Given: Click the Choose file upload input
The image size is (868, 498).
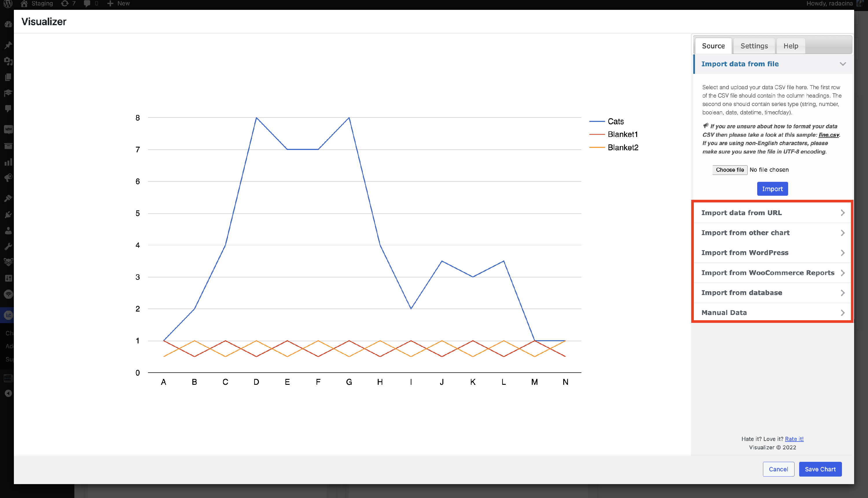Looking at the screenshot, I should (730, 170).
